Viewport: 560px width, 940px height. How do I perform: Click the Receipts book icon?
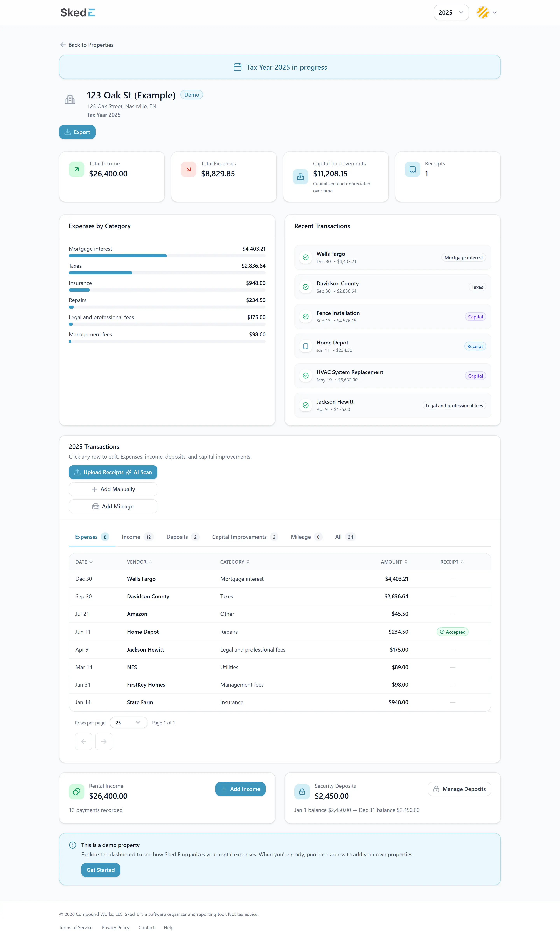click(412, 169)
